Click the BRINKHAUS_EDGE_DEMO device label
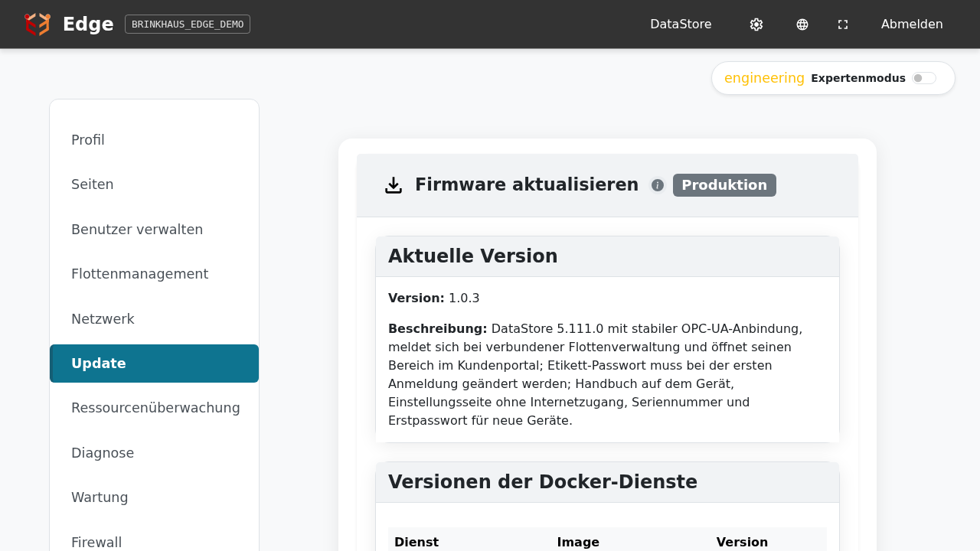This screenshot has width=980, height=551. [x=188, y=24]
